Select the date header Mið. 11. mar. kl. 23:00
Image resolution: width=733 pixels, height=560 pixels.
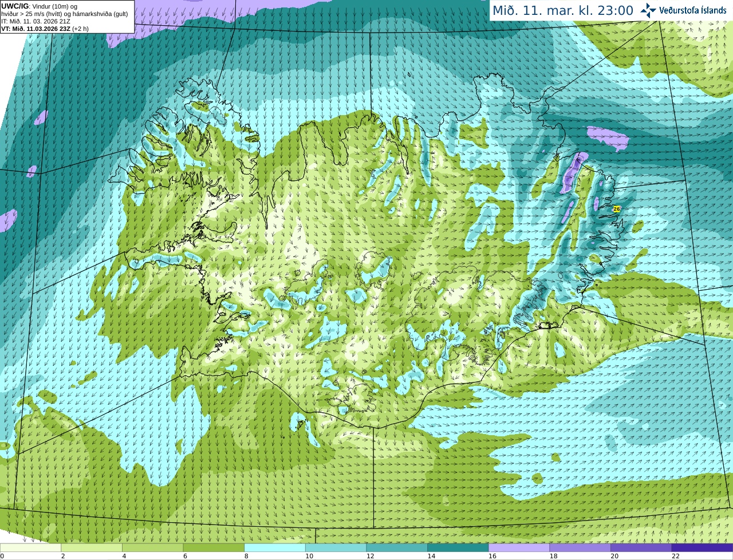563,10
